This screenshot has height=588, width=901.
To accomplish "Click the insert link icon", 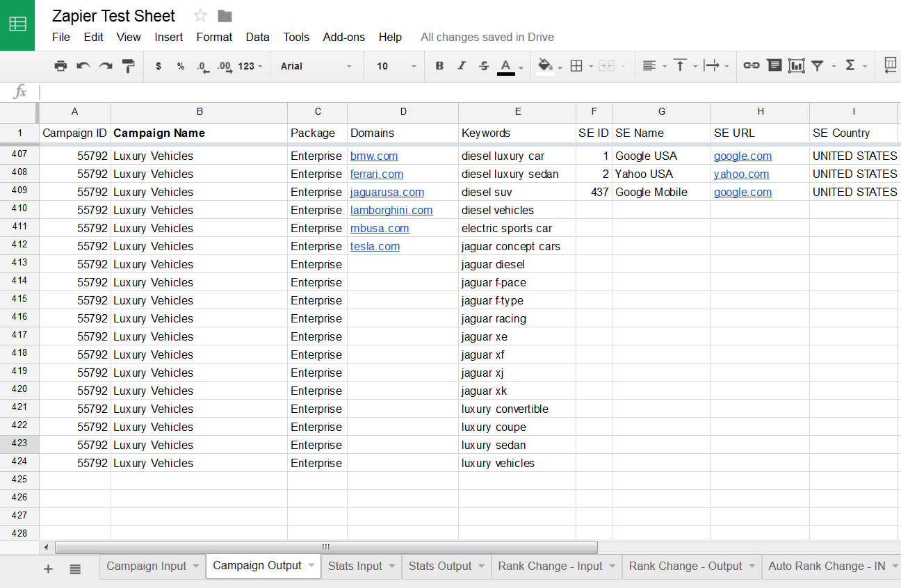I will 751,65.
